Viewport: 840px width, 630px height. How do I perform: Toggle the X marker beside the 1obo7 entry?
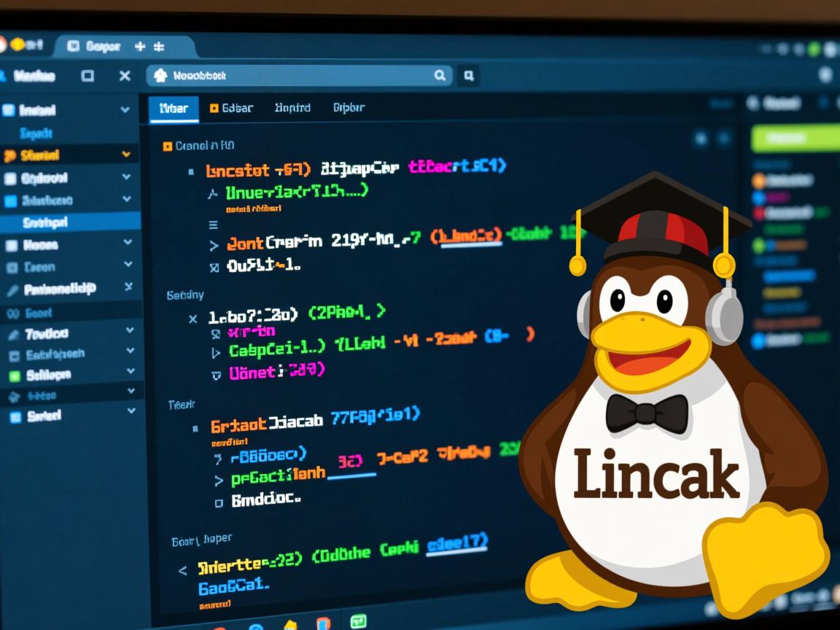(192, 319)
